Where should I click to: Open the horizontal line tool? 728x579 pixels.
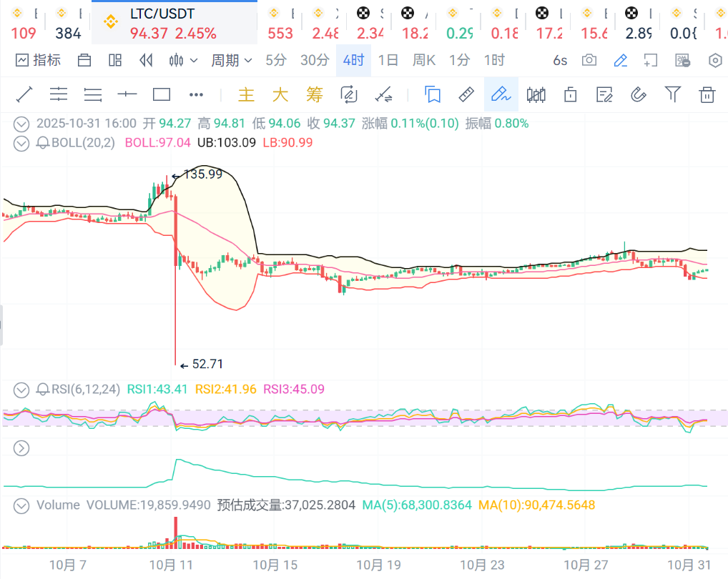point(127,94)
